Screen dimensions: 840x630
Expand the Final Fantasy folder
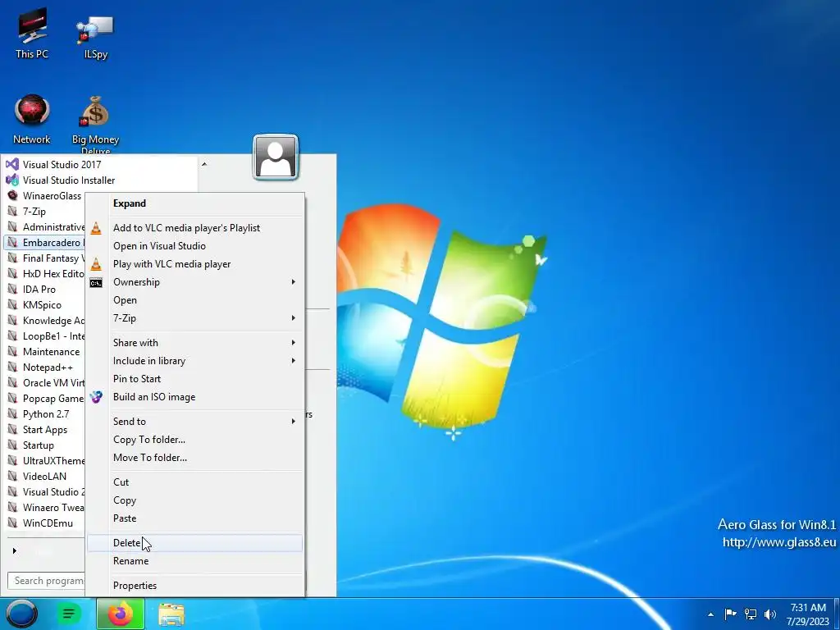[45, 258]
